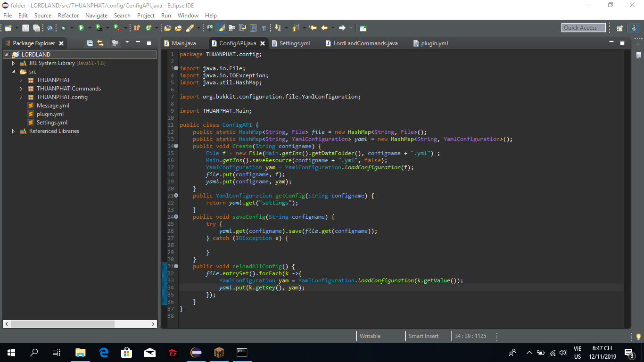Screen dimensions: 644x362
Task: Click the New Java Class icon
Action: tap(148, 28)
